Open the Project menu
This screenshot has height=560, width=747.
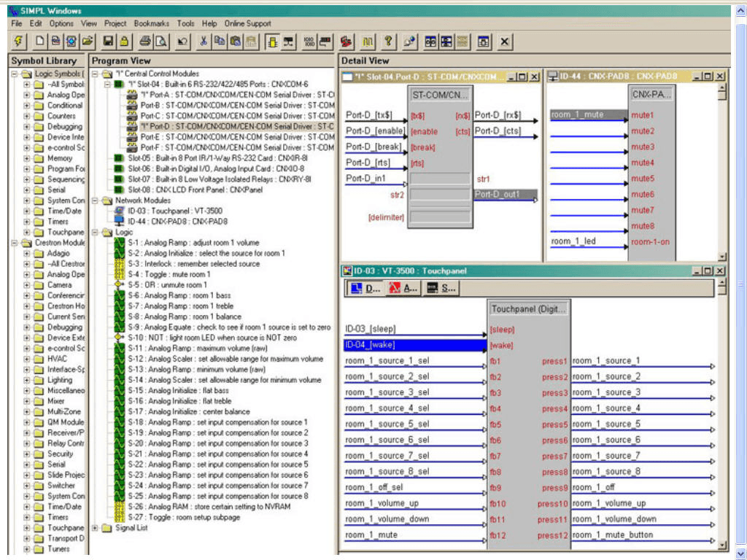[115, 23]
